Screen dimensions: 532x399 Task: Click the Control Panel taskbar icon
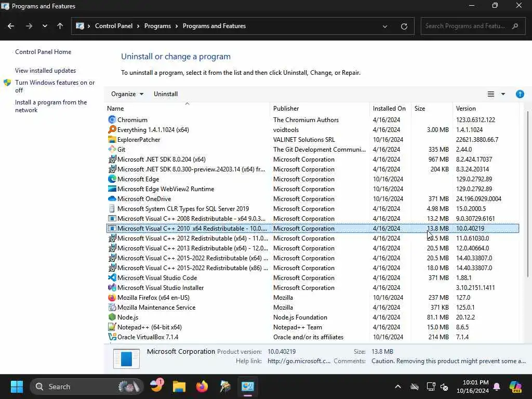[248, 387]
